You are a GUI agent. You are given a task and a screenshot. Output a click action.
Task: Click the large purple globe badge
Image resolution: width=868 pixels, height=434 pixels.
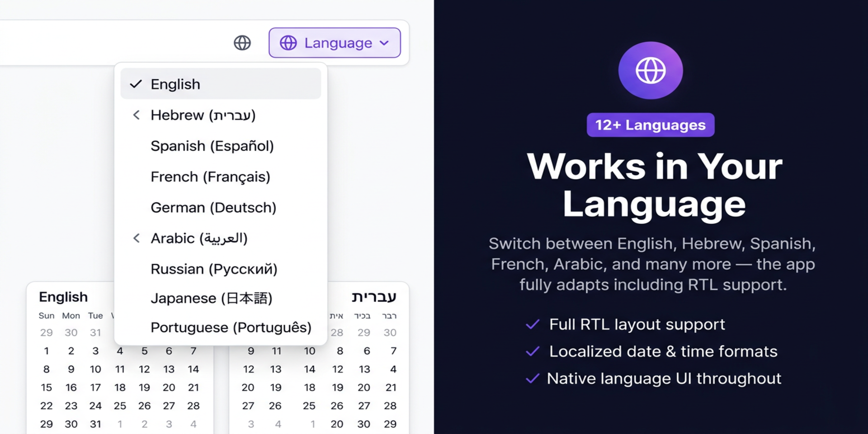click(x=651, y=70)
